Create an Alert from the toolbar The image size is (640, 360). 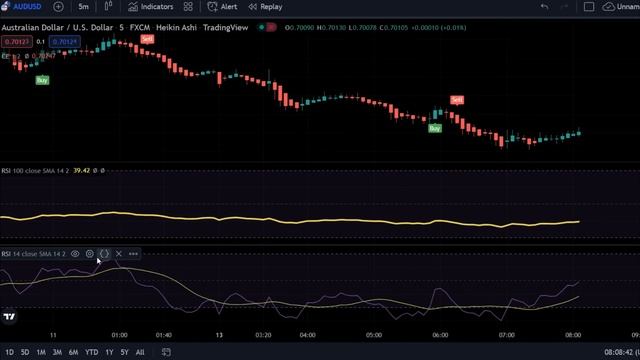222,7
